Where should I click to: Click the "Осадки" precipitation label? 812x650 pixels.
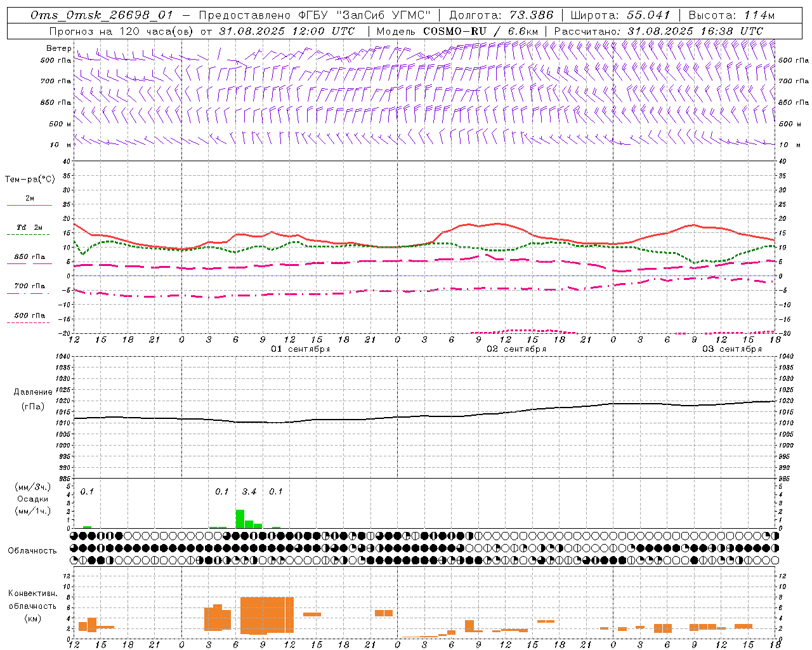click(x=33, y=499)
